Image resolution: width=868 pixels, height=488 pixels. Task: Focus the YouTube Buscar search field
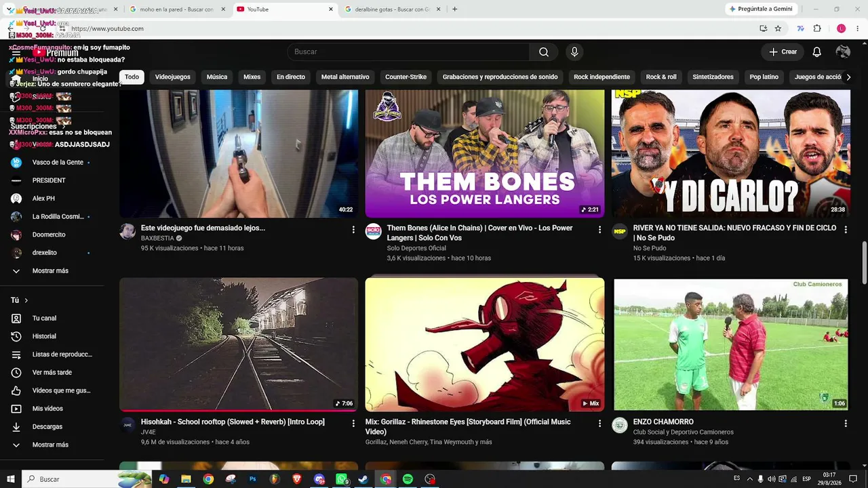(x=408, y=52)
